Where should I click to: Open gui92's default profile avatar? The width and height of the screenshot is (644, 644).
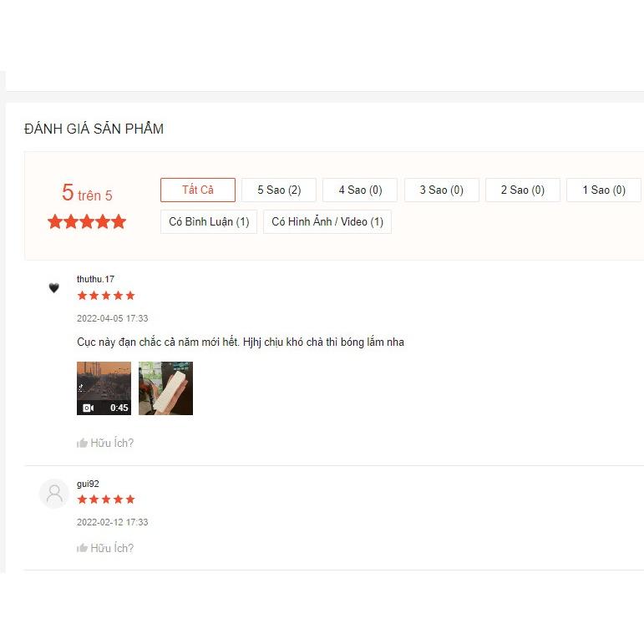point(53,494)
